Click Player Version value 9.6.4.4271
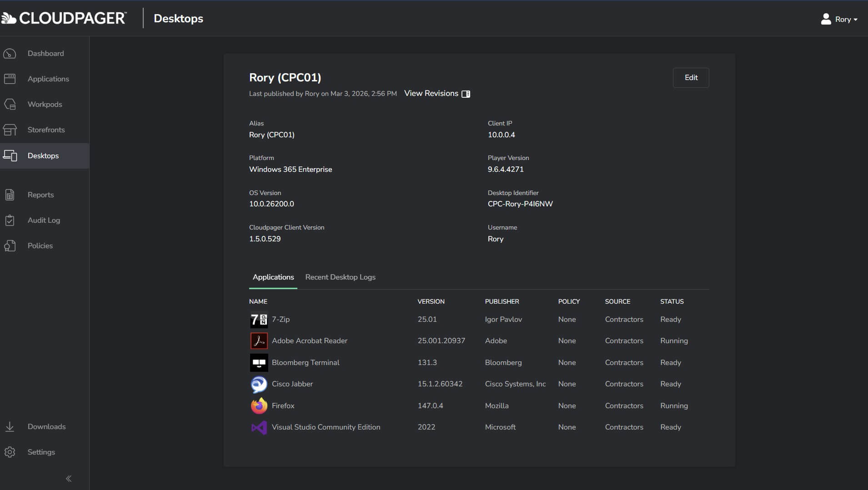The width and height of the screenshot is (868, 490). point(506,170)
